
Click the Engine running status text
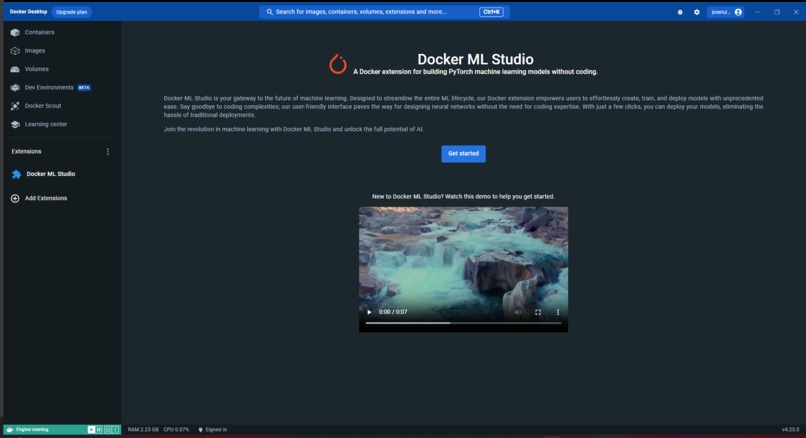pyautogui.click(x=32, y=430)
